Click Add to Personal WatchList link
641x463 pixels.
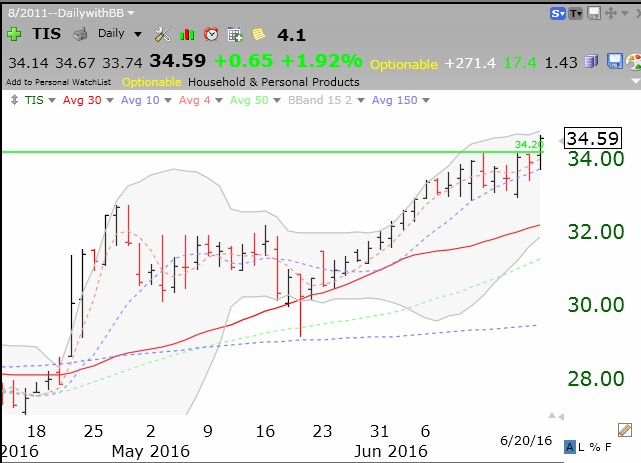[58, 82]
